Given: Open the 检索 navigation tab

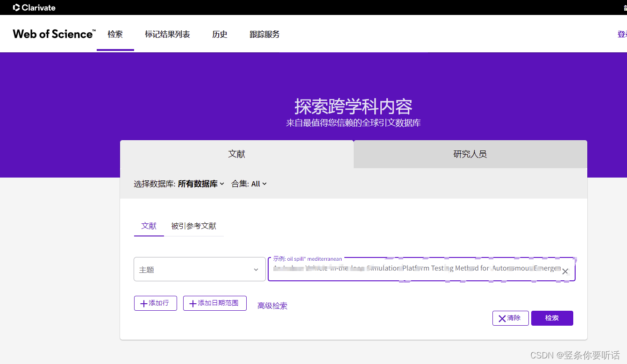Looking at the screenshot, I should click(x=115, y=34).
